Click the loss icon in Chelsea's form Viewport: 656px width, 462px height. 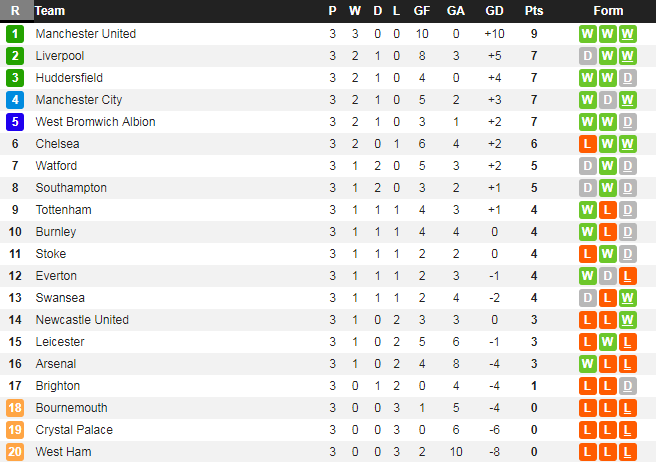[588, 144]
